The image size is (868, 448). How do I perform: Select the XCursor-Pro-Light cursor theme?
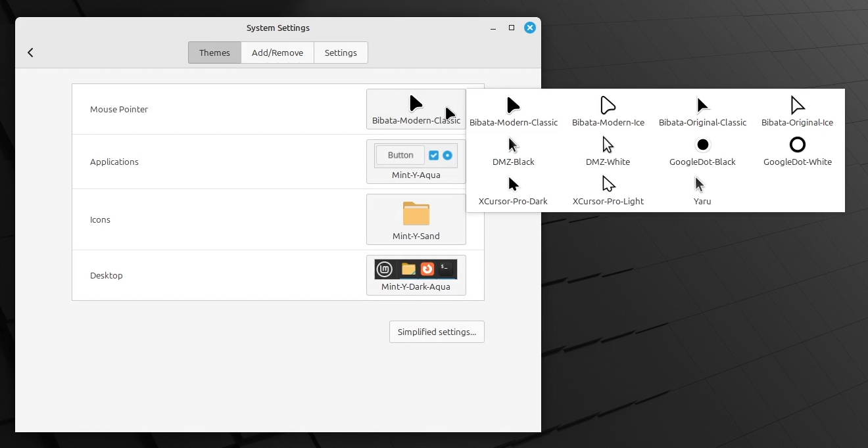608,190
